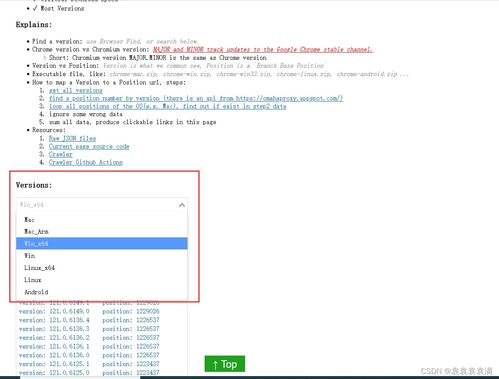499x379 pixels.
Task: Click the 'Versions:' heading text
Action: coord(34,185)
